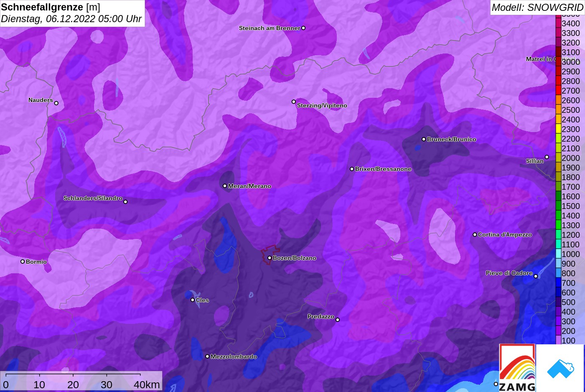Click the ZAMG rainbow logo

point(517,368)
